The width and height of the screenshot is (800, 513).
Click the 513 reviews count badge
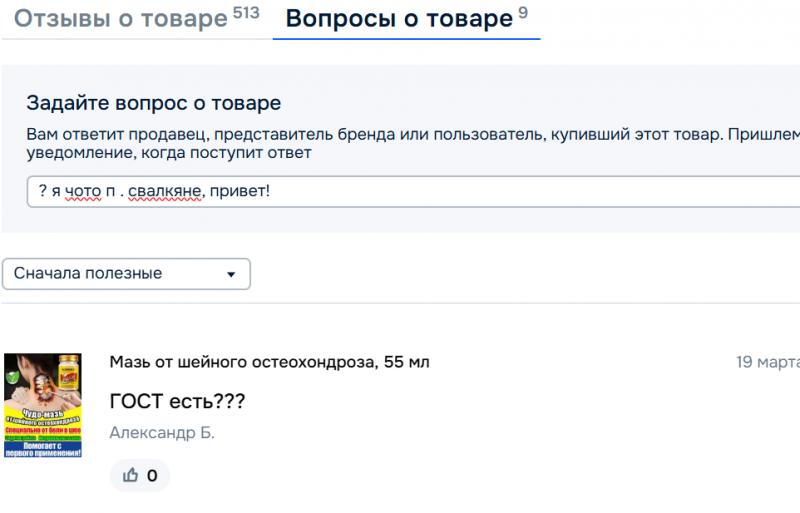click(x=246, y=13)
